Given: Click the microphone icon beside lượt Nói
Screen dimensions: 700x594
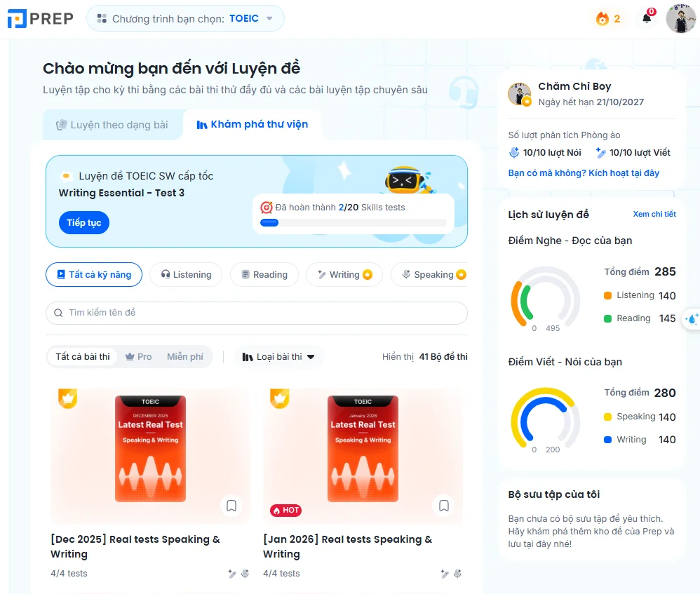Looking at the screenshot, I should pyautogui.click(x=514, y=153).
